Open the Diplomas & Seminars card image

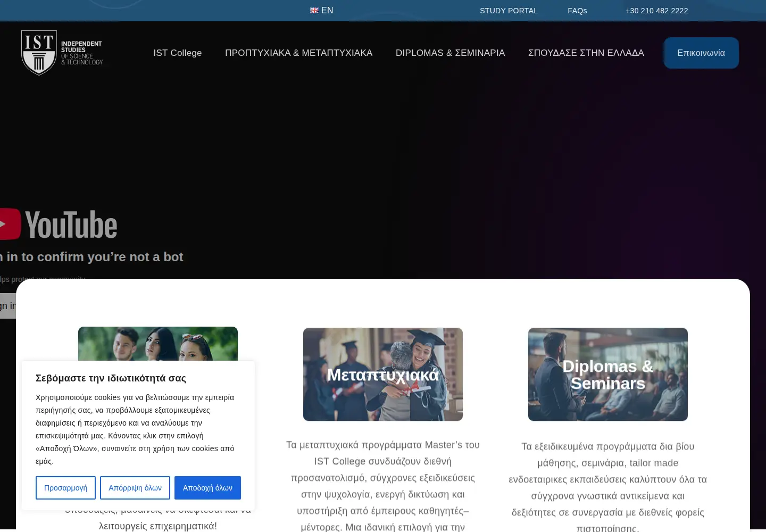point(608,375)
